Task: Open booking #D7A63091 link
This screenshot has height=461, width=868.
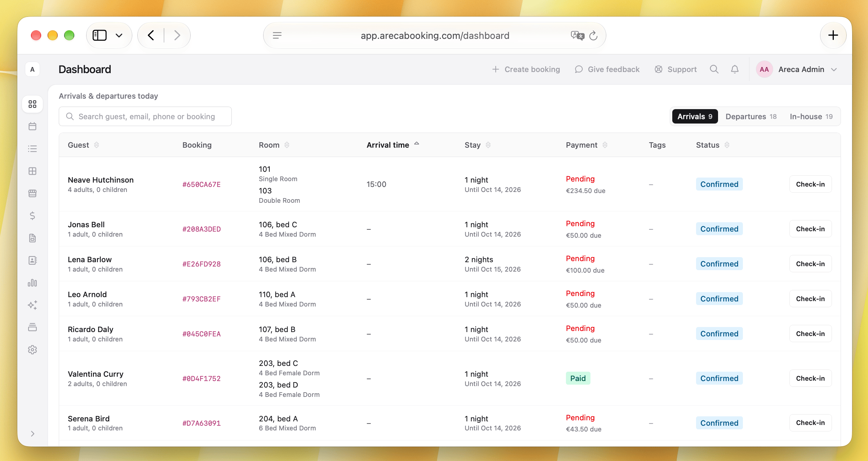Action: pyautogui.click(x=201, y=423)
